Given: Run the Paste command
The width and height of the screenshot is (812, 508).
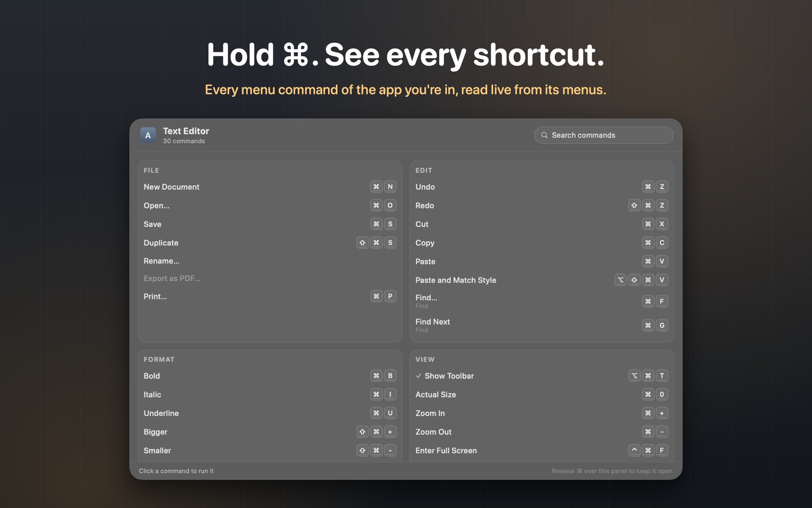Looking at the screenshot, I should 541,261.
